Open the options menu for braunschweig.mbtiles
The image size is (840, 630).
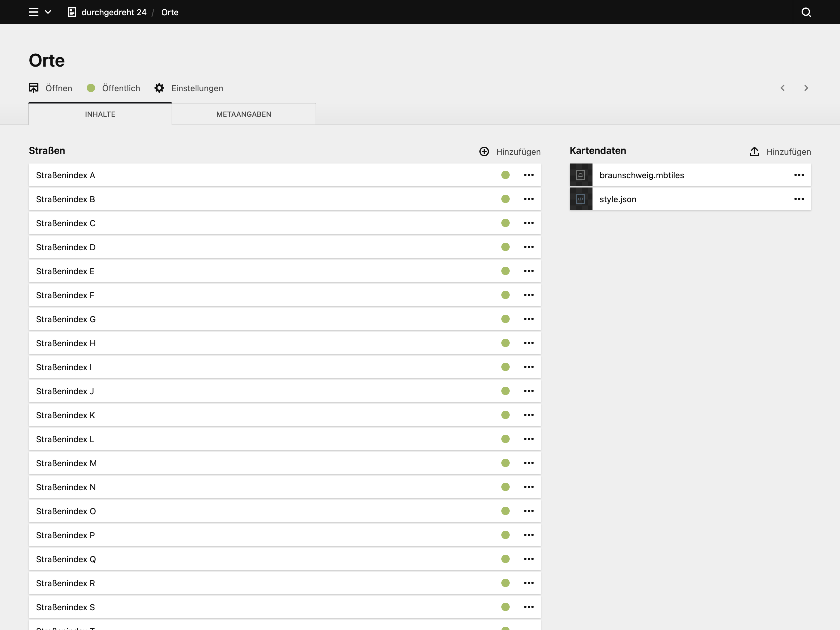pyautogui.click(x=799, y=175)
